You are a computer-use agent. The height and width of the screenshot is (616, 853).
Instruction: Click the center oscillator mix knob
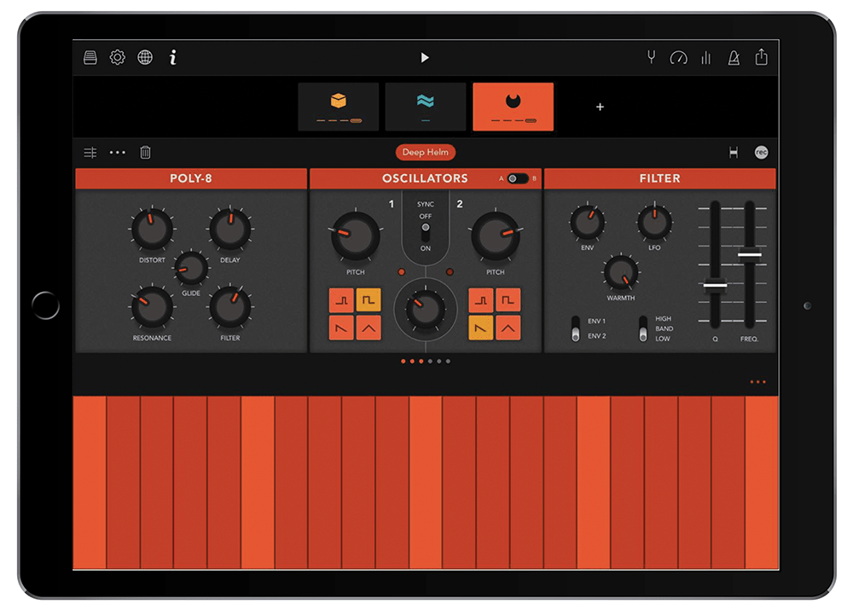point(426,311)
